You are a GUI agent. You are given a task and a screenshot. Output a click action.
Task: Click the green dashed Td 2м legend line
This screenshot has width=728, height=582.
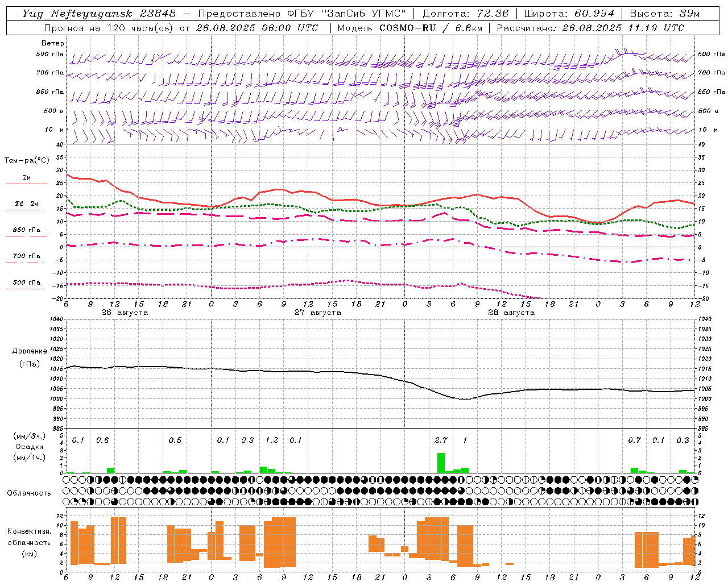pos(25,210)
